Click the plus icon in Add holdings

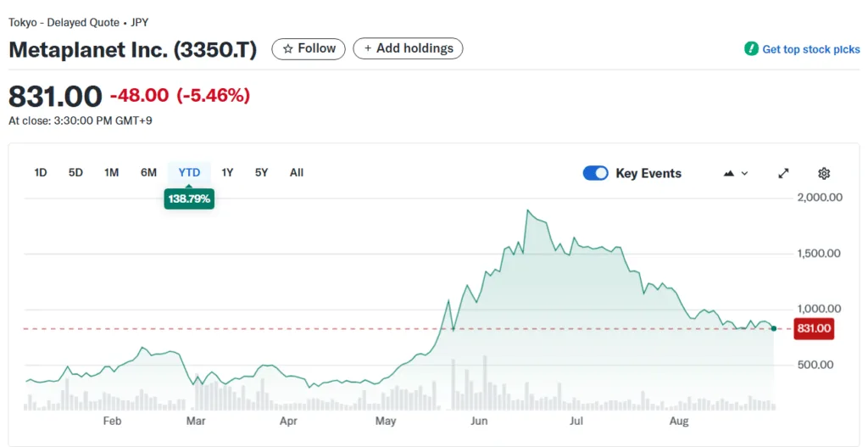pos(368,49)
